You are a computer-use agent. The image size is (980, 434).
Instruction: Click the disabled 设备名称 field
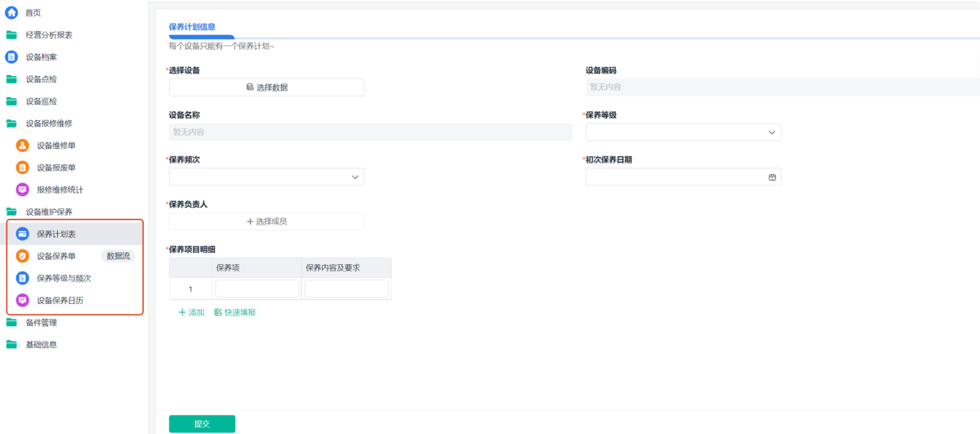pyautogui.click(x=370, y=132)
